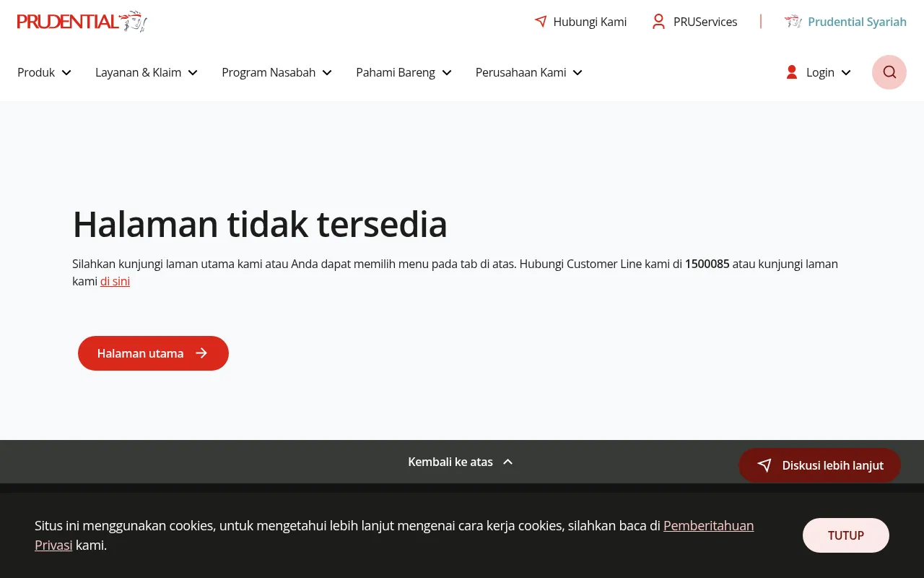Click Kembali ke atas
Screen dimensions: 924x578
(x=450, y=462)
